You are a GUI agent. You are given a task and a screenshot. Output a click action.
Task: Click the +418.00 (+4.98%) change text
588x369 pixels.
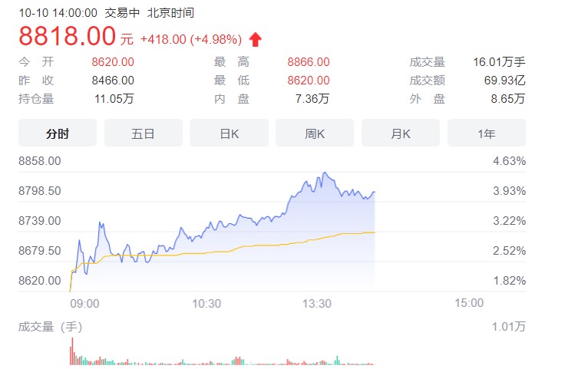(x=191, y=39)
